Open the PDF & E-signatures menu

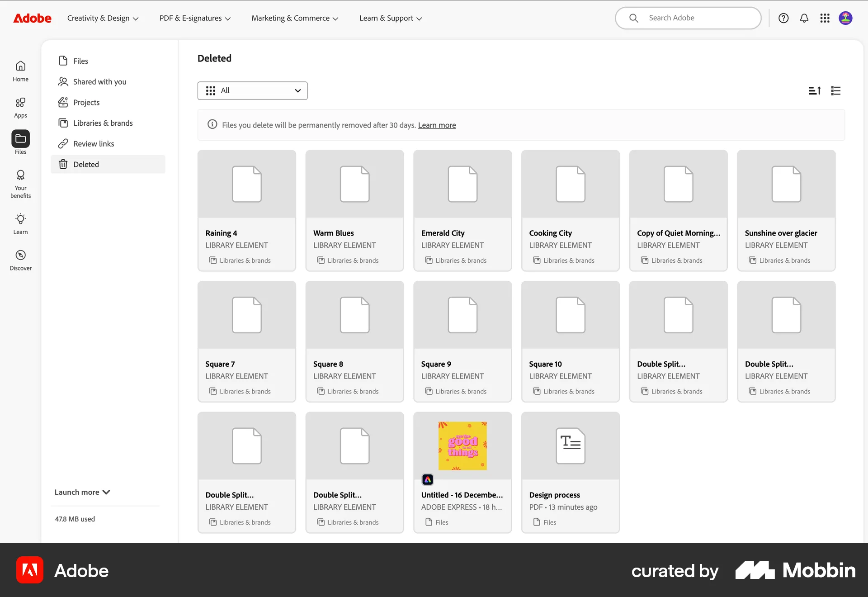click(195, 18)
